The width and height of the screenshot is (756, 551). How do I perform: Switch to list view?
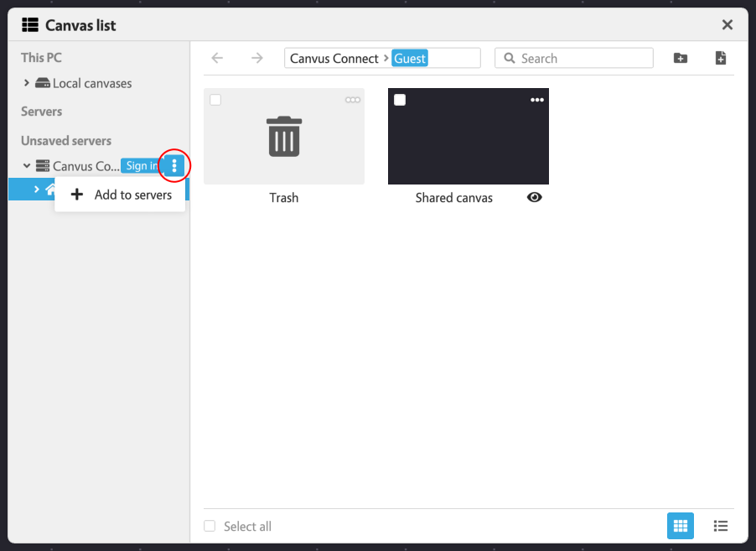(x=720, y=526)
